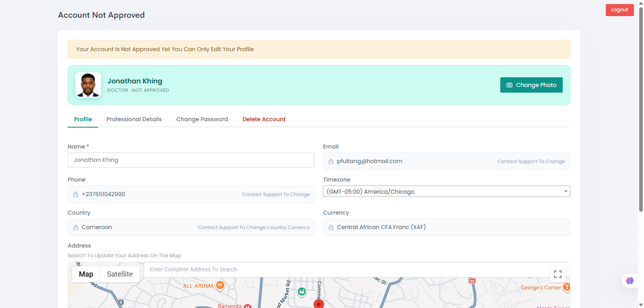Click the address search box on map

pyautogui.click(x=346, y=270)
